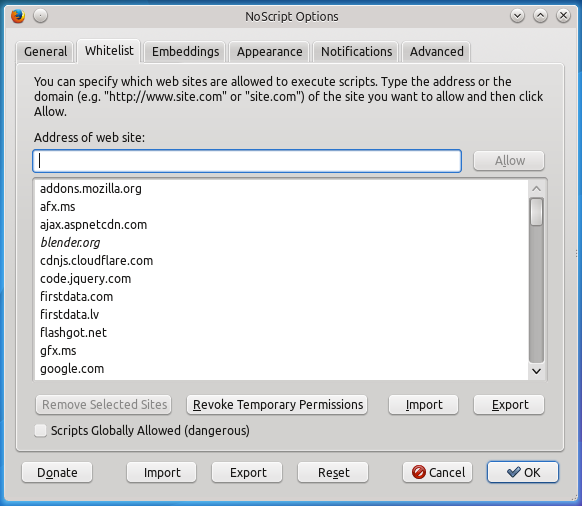
Task: Select the Whitelist tab
Action: coord(109,51)
